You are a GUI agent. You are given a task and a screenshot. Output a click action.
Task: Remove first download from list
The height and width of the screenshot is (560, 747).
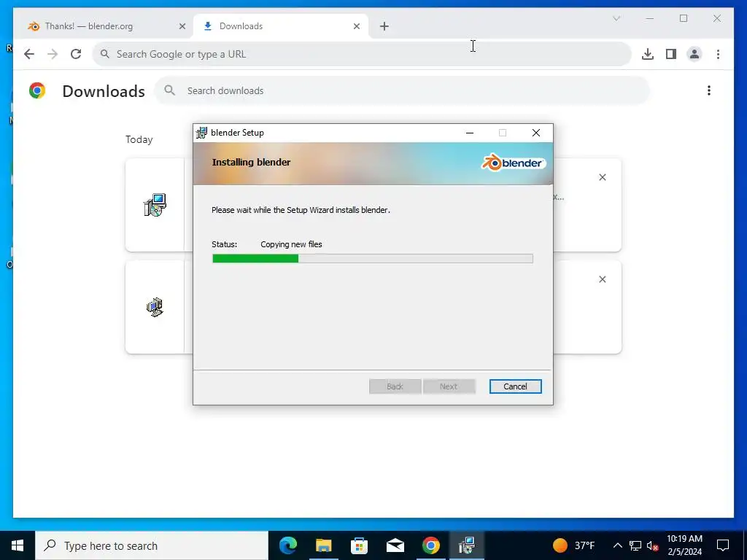tap(602, 177)
